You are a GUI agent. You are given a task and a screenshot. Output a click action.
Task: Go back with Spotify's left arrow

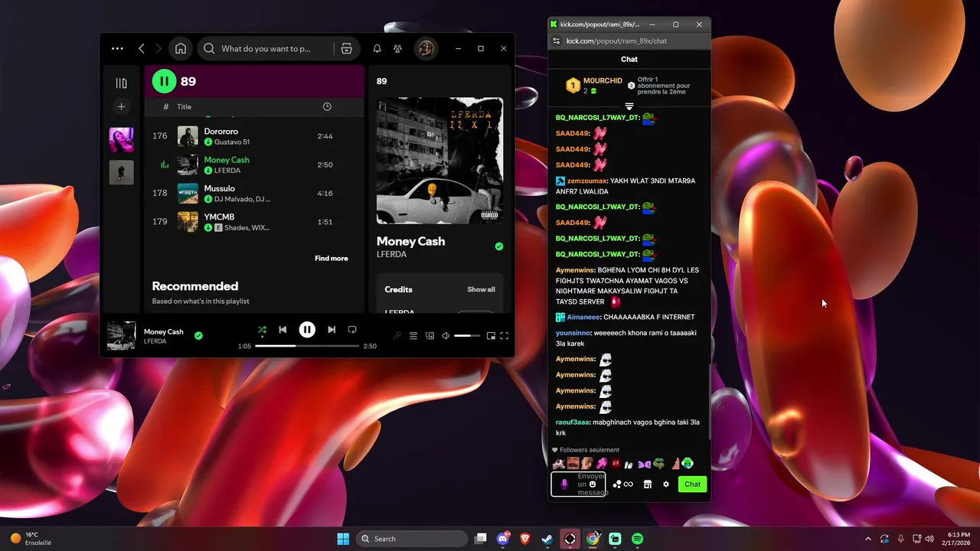[141, 48]
